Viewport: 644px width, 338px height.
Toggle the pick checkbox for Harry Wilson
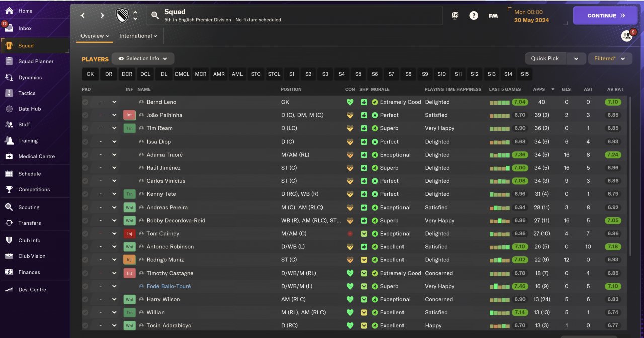[x=85, y=299]
